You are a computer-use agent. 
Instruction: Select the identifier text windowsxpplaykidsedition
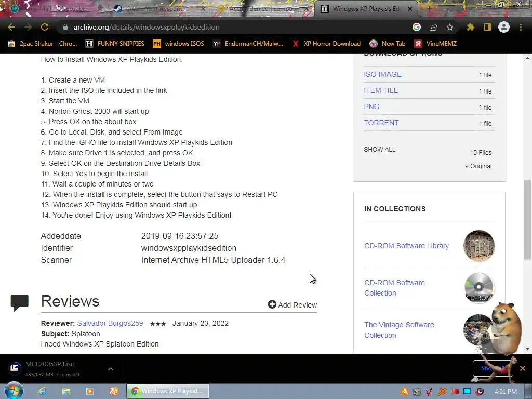tap(189, 248)
